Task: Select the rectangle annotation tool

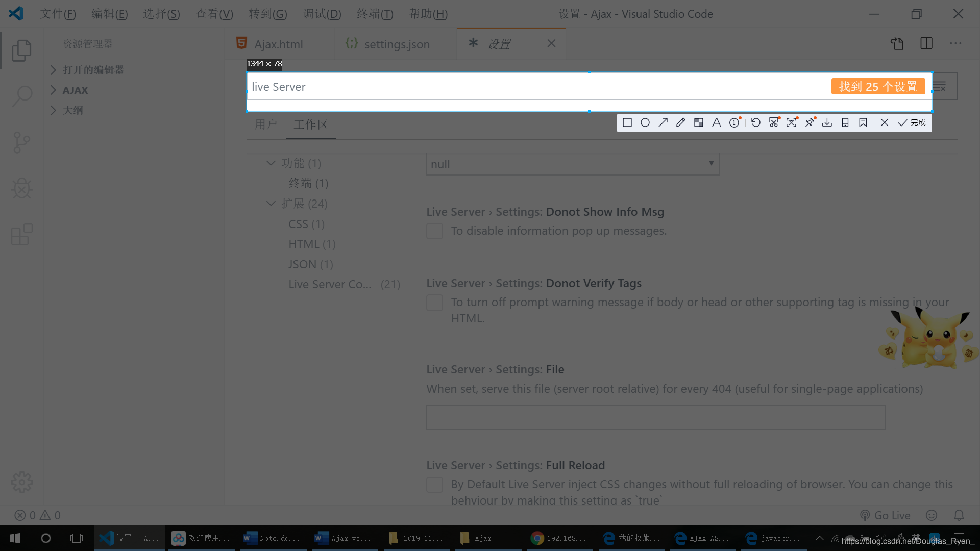Action: point(627,122)
